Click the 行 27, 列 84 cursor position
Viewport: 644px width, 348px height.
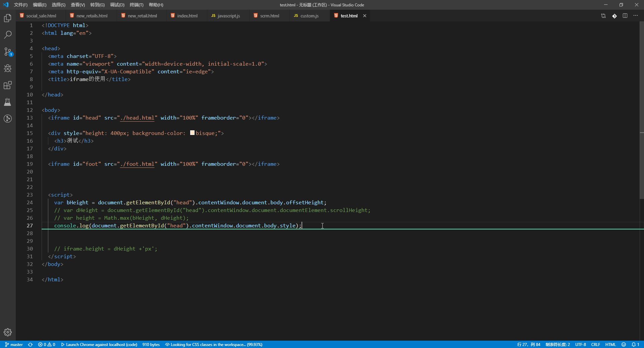[529, 344]
